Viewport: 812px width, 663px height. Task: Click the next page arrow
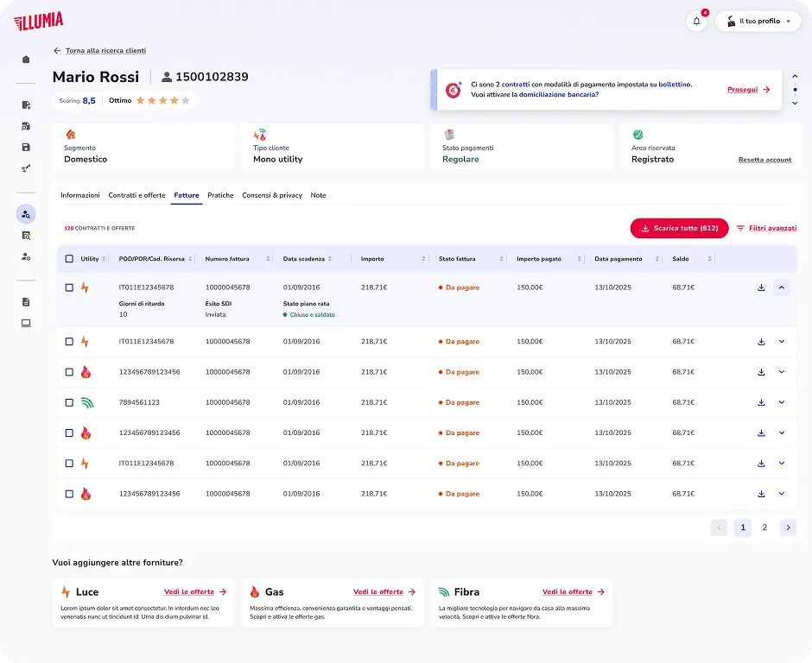coord(788,527)
